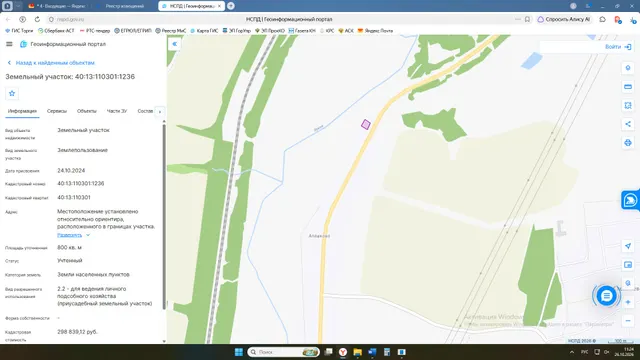Click the Войти login button
The height and width of the screenshot is (360, 640).
tap(618, 47)
